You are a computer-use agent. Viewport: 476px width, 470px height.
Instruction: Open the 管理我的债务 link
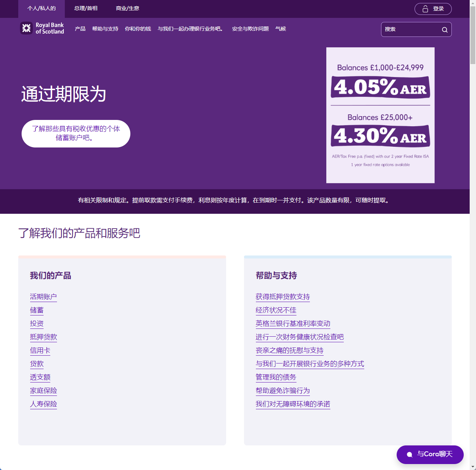pos(276,377)
